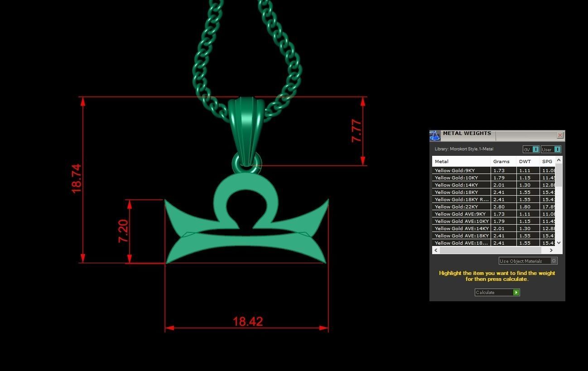The image size is (588, 371).
Task: Click the SPG column header
Action: (x=547, y=161)
